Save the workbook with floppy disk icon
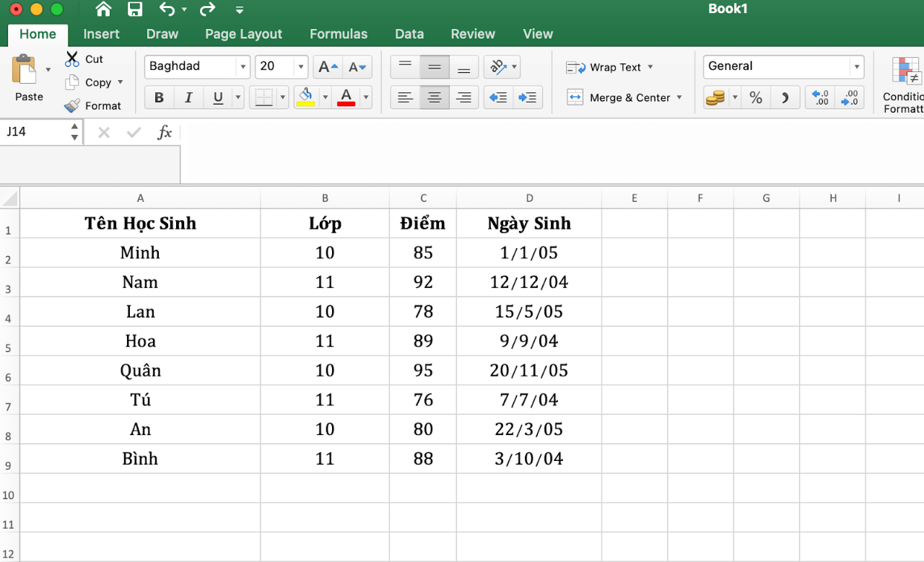 click(134, 9)
